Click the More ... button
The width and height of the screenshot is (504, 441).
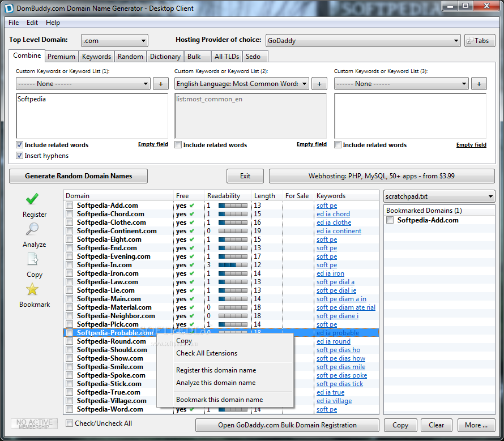pos(476,425)
